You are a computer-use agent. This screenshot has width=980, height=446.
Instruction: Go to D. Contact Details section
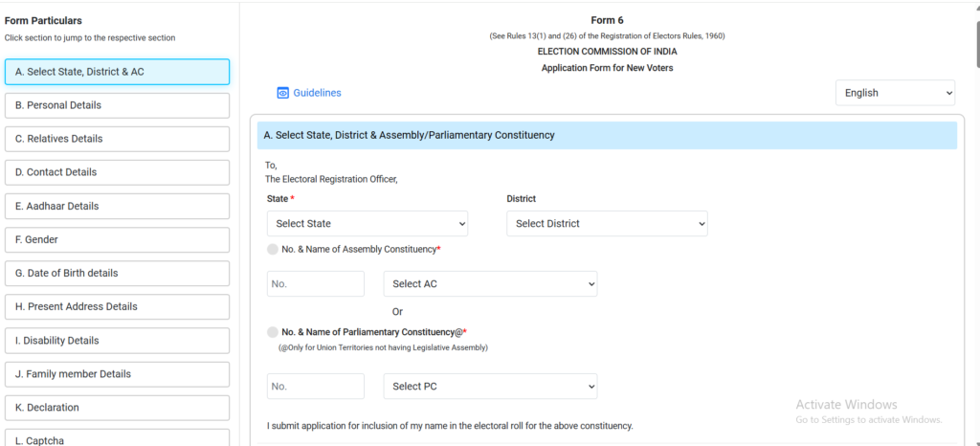point(117,172)
